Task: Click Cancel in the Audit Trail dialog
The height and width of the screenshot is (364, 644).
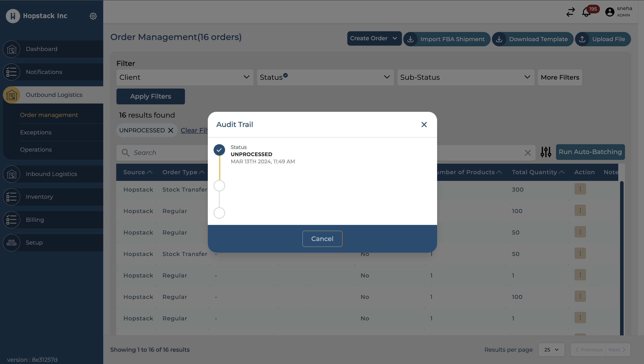Action: coord(322,239)
